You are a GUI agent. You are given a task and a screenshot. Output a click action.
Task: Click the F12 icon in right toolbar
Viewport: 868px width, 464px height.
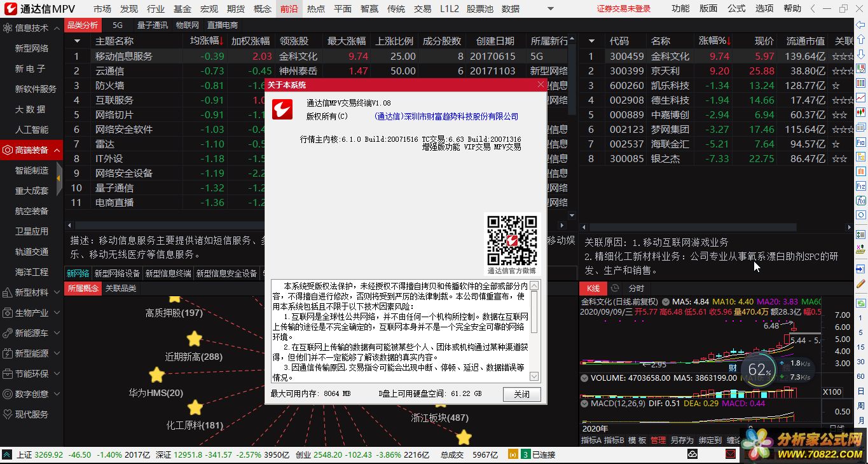(x=861, y=186)
